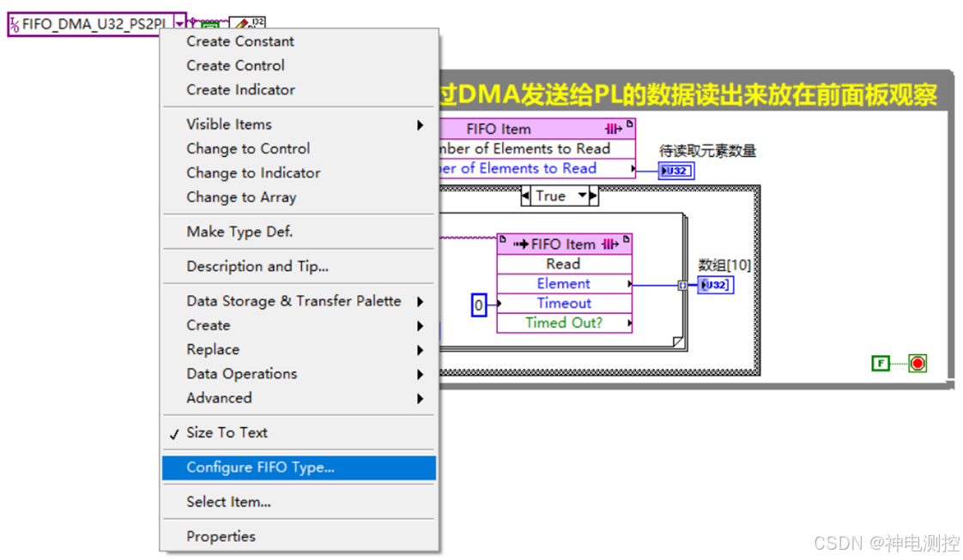Click the Timed Out? output terminal
Viewport: 963px width, 560px height.
click(564, 322)
